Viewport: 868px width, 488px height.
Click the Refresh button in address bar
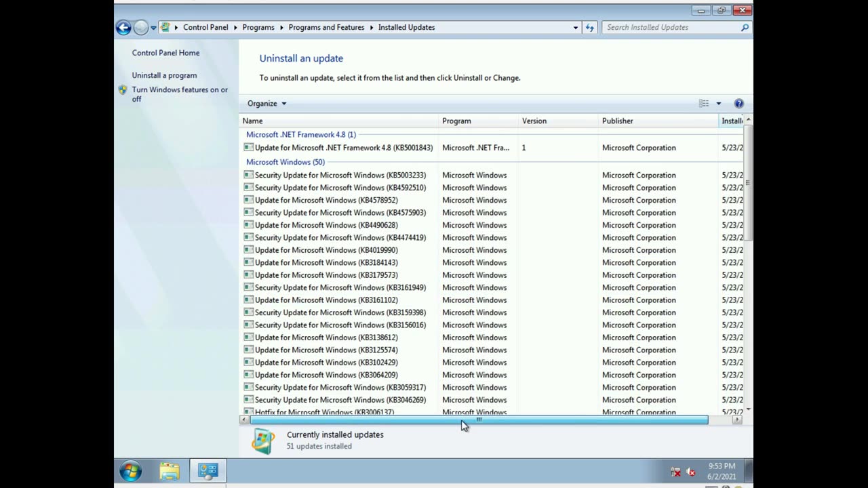[x=590, y=28]
